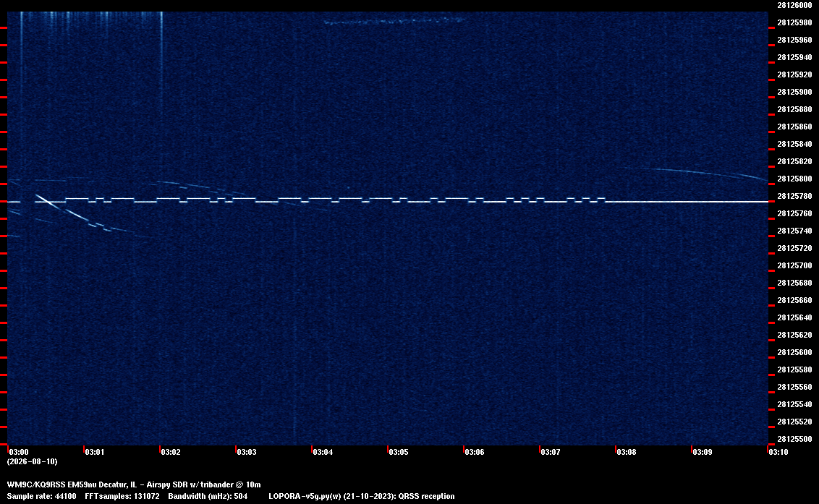
Task: Click the 28125780 frequency label
Action: 794,196
